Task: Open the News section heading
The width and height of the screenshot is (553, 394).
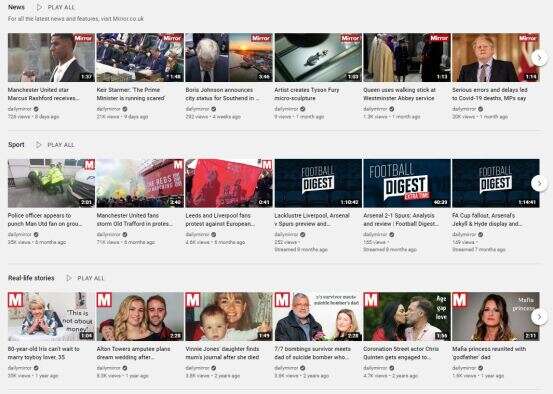Action: 16,7
